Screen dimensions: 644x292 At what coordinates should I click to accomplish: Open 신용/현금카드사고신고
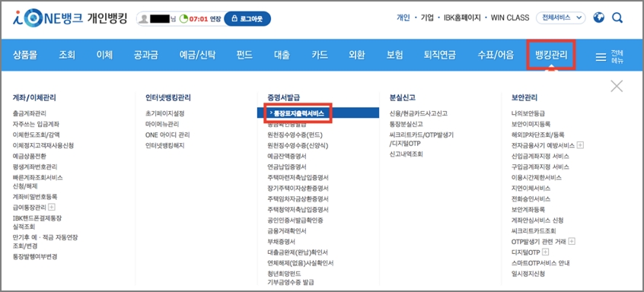point(418,113)
